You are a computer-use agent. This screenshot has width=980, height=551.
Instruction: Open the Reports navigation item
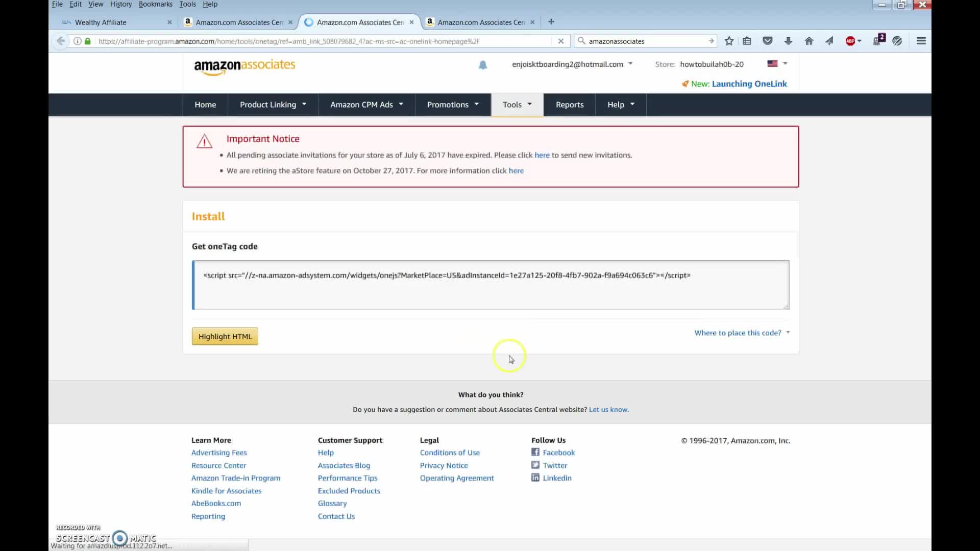(570, 105)
